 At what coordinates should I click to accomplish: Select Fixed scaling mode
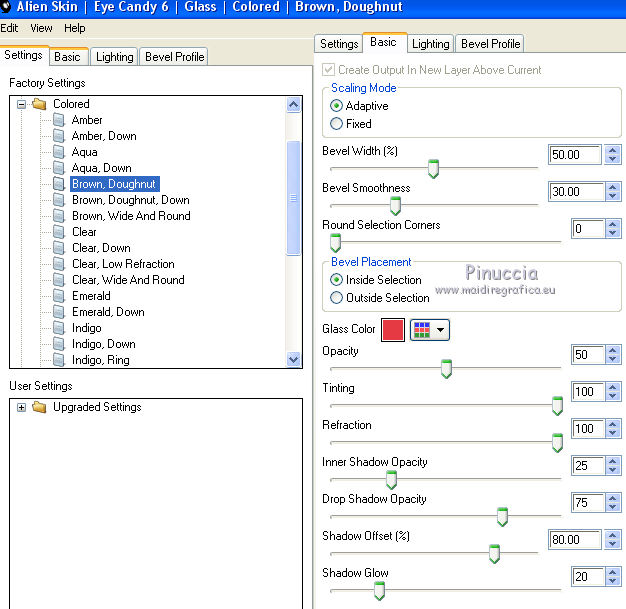336,124
